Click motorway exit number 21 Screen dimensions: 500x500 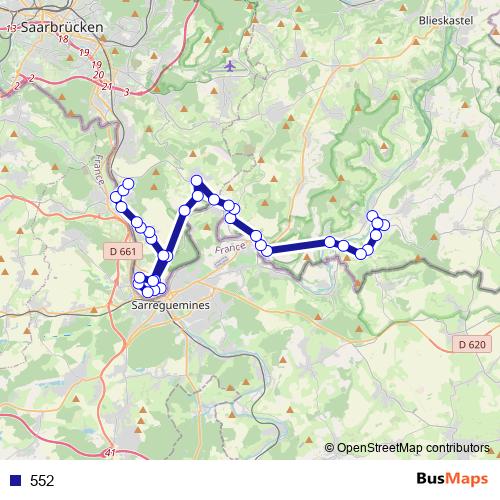pyautogui.click(x=107, y=86)
